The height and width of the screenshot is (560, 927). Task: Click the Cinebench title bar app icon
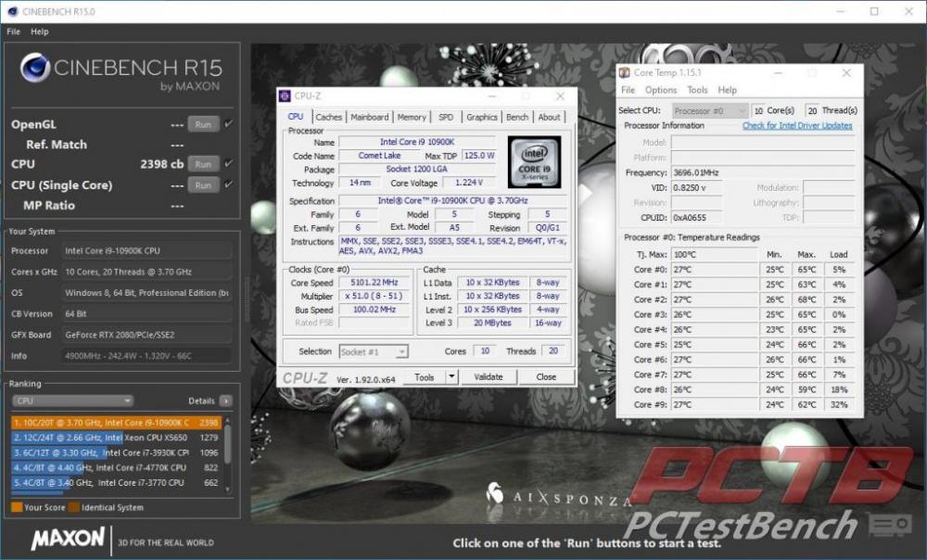(13, 11)
